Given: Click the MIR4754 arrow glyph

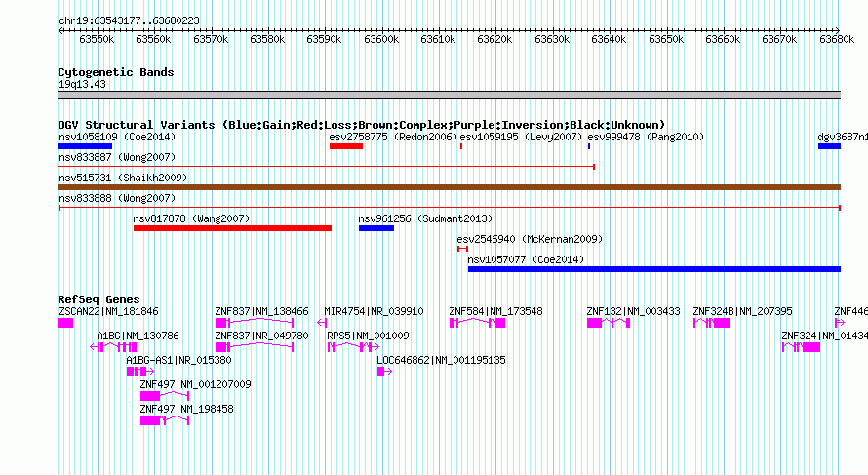Looking at the screenshot, I should click(x=322, y=323).
